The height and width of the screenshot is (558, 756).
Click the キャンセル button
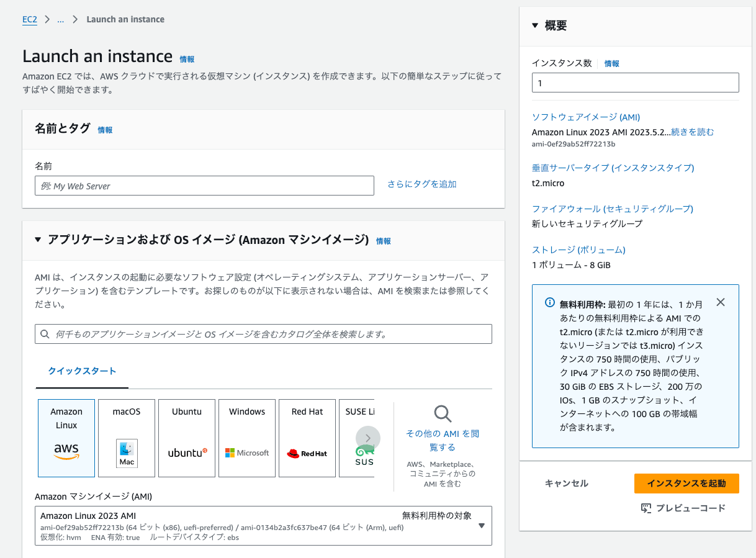click(x=567, y=483)
